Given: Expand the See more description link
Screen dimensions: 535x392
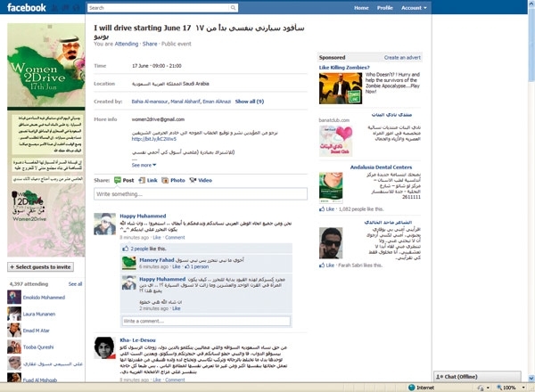Looking at the screenshot, I should (x=143, y=165).
